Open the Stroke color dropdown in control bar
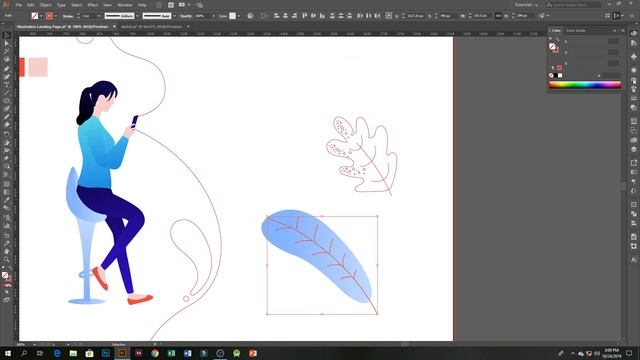The width and height of the screenshot is (640, 360). [x=56, y=16]
